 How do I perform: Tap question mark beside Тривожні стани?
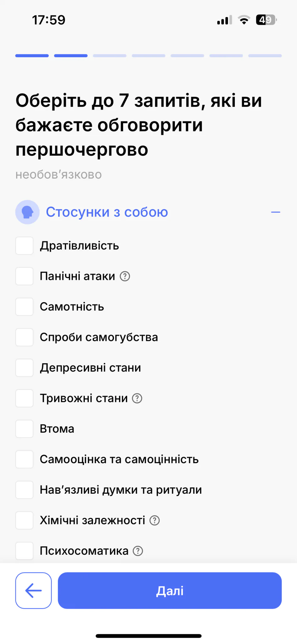(x=137, y=398)
